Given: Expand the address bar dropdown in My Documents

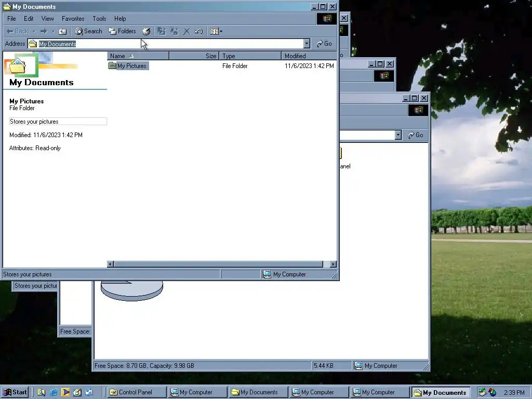Looking at the screenshot, I should (307, 44).
